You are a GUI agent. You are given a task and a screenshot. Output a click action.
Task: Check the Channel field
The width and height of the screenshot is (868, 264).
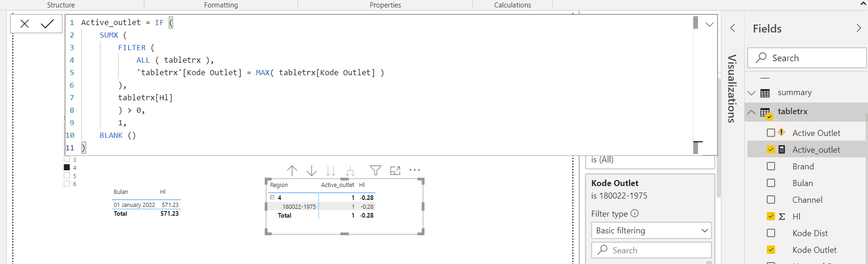(x=771, y=200)
